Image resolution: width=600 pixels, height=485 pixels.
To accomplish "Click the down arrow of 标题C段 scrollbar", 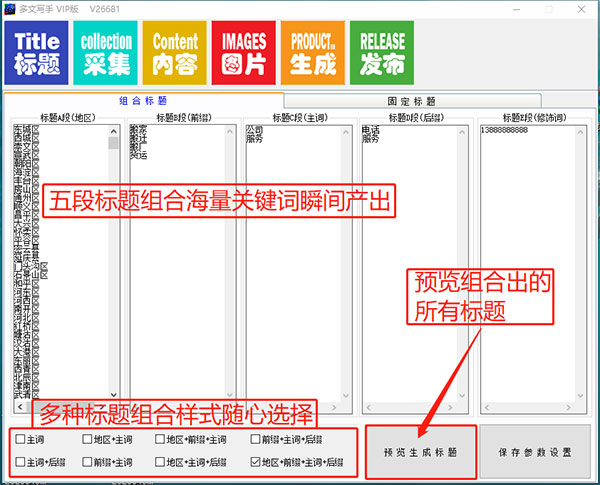I will 346,395.
